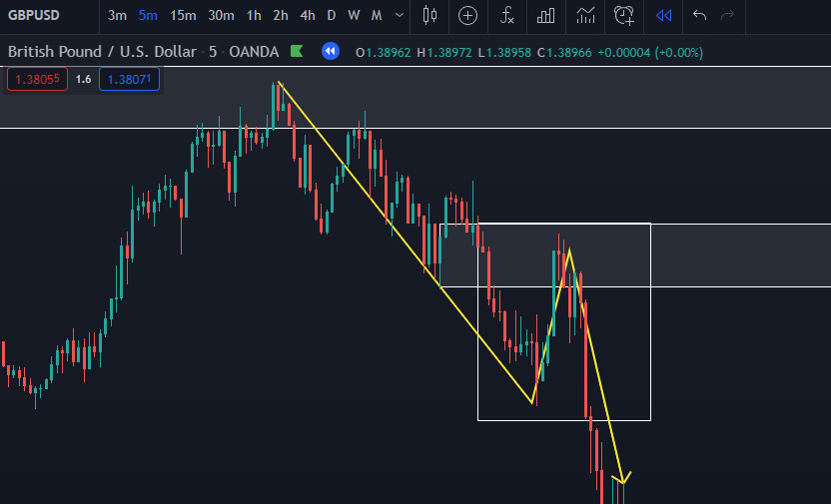This screenshot has width=831, height=504.
Task: Open the financials bar chart icon
Action: [545, 15]
